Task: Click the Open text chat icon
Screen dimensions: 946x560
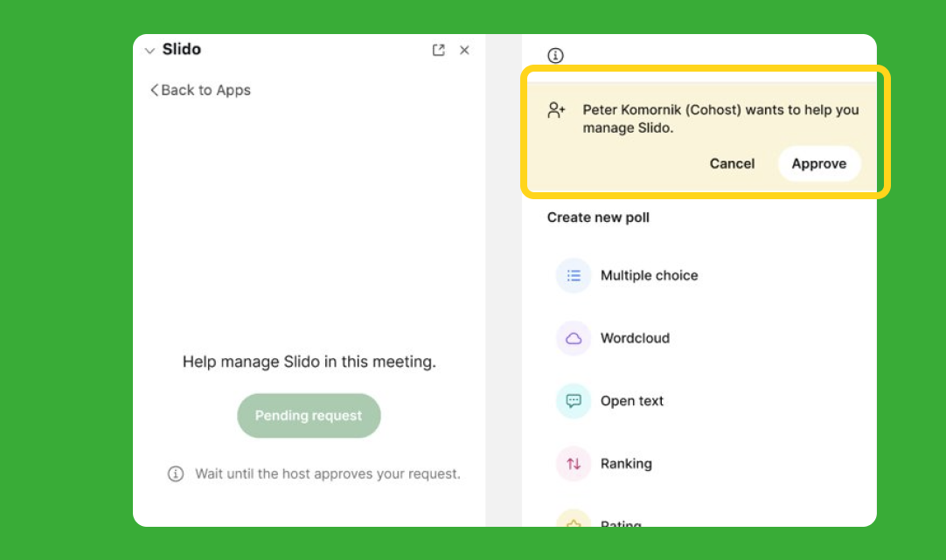Action: (574, 401)
